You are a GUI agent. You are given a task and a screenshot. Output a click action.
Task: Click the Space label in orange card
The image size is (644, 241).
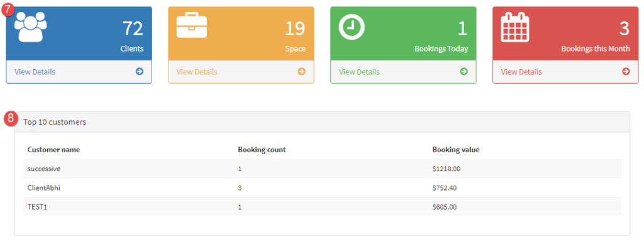pos(296,49)
